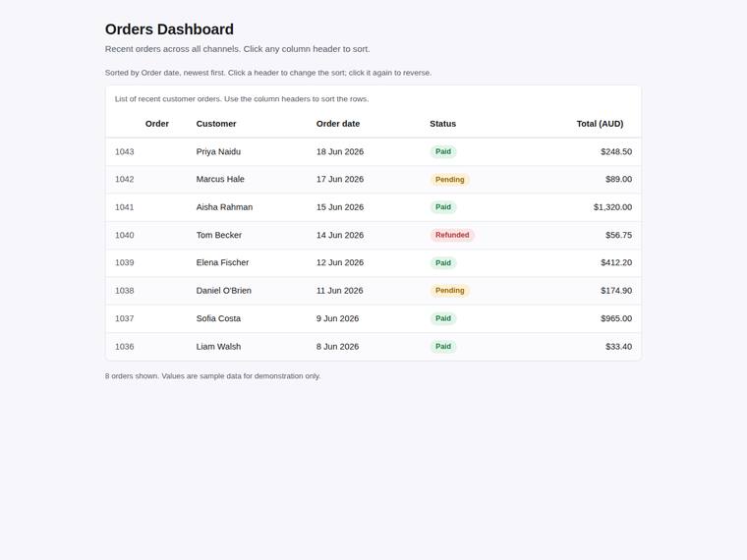Click the total $89.00

618,180
